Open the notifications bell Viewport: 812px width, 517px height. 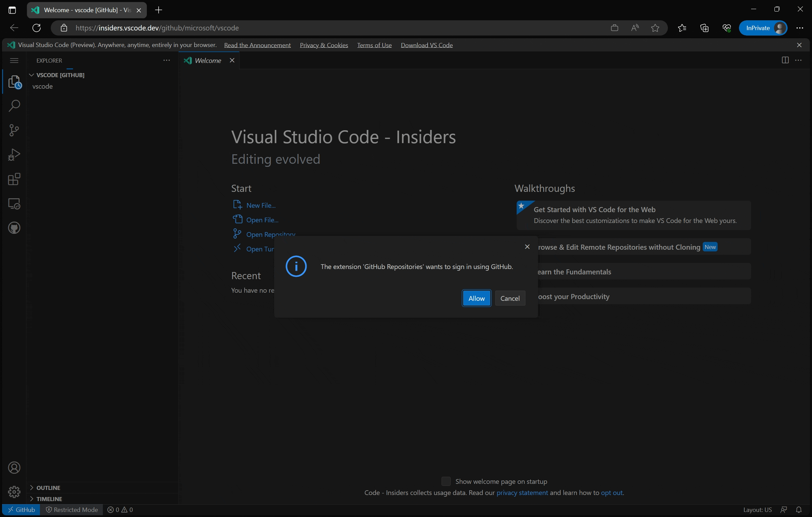pos(799,510)
